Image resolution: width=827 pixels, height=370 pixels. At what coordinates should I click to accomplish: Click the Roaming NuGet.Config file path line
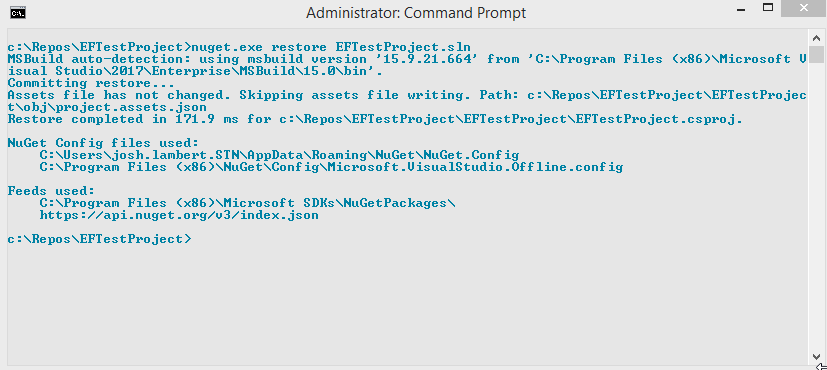[280, 155]
